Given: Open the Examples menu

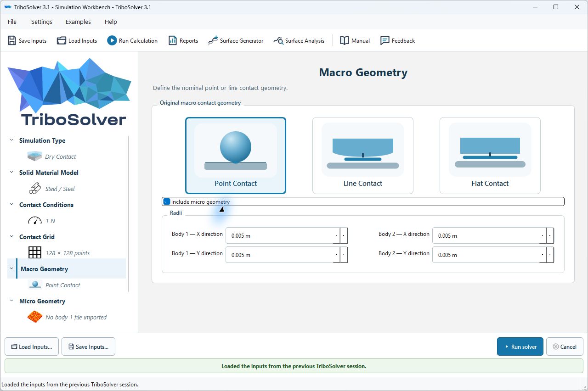Looking at the screenshot, I should tap(78, 22).
